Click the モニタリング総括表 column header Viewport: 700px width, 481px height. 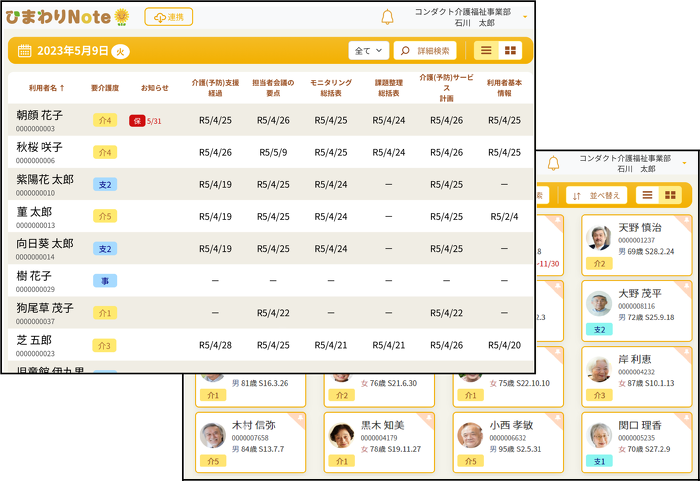tap(329, 88)
